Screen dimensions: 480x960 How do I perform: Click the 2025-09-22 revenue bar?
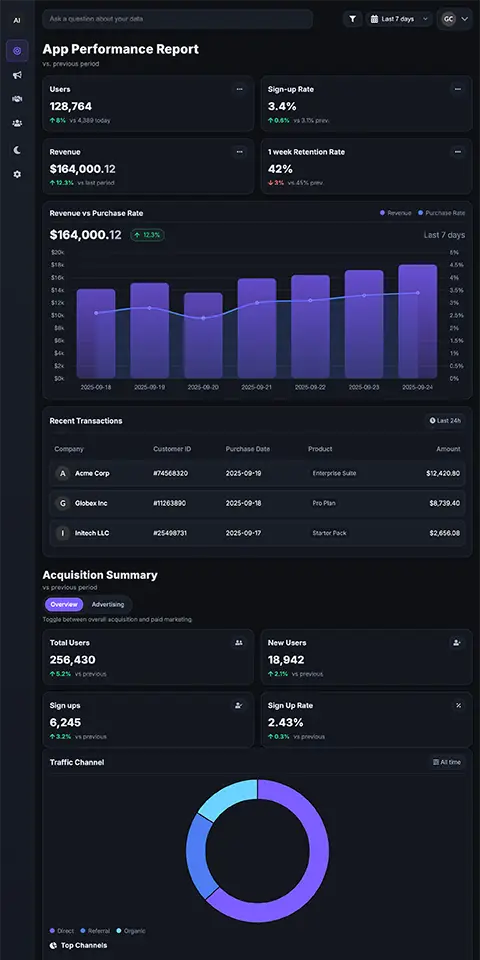point(310,327)
